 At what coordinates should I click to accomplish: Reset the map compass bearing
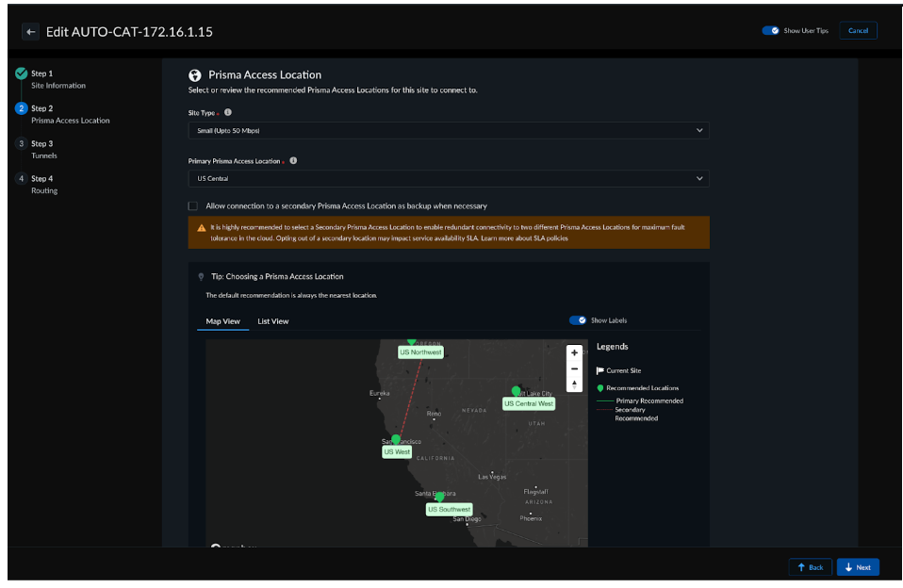pyautogui.click(x=574, y=384)
